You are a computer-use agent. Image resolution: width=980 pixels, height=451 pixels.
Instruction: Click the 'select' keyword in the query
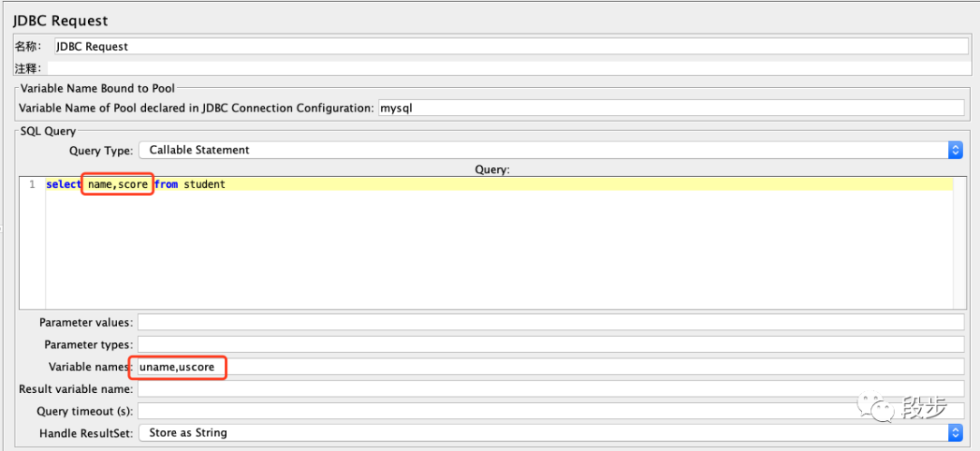[x=64, y=185]
